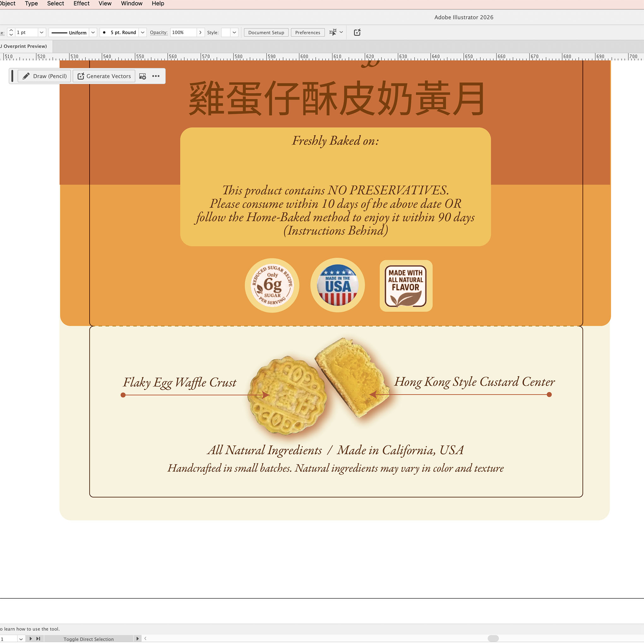Image resolution: width=644 pixels, height=644 pixels.
Task: Click the horizontal ruler
Action: [x=322, y=57]
